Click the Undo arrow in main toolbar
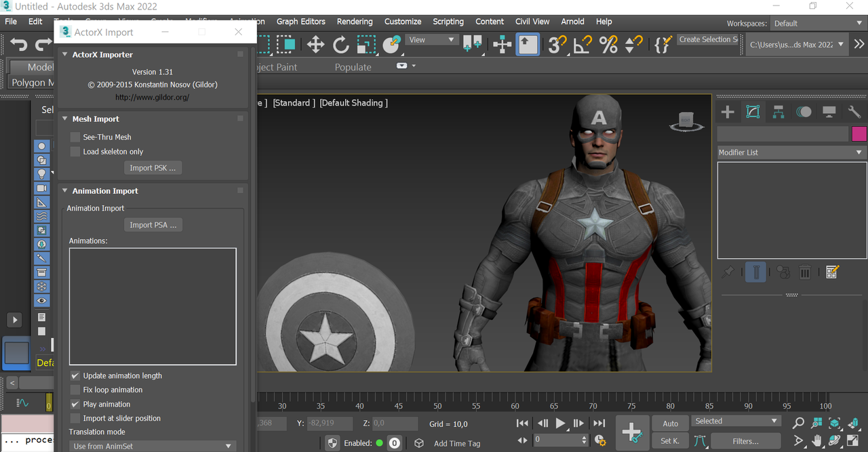Viewport: 868px width, 452px height. click(x=19, y=45)
